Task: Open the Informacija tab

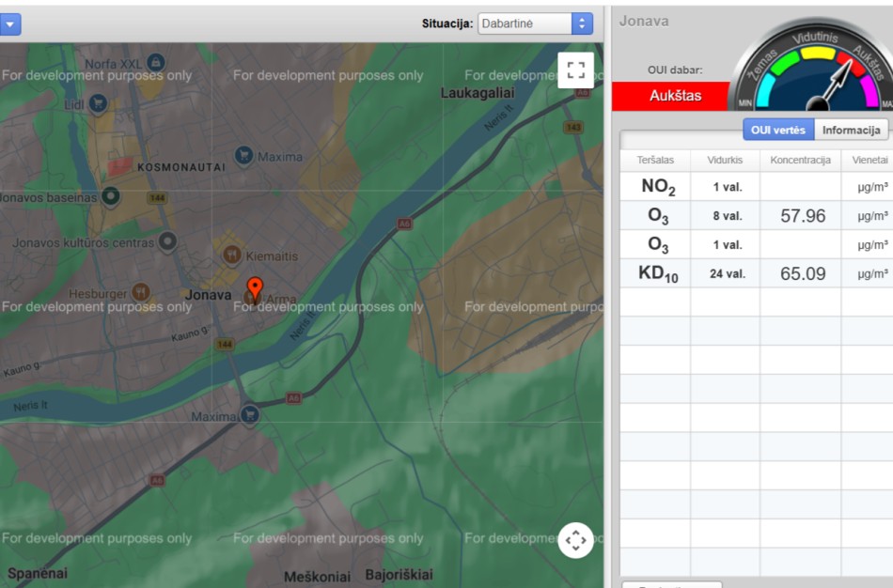Action: pyautogui.click(x=851, y=130)
